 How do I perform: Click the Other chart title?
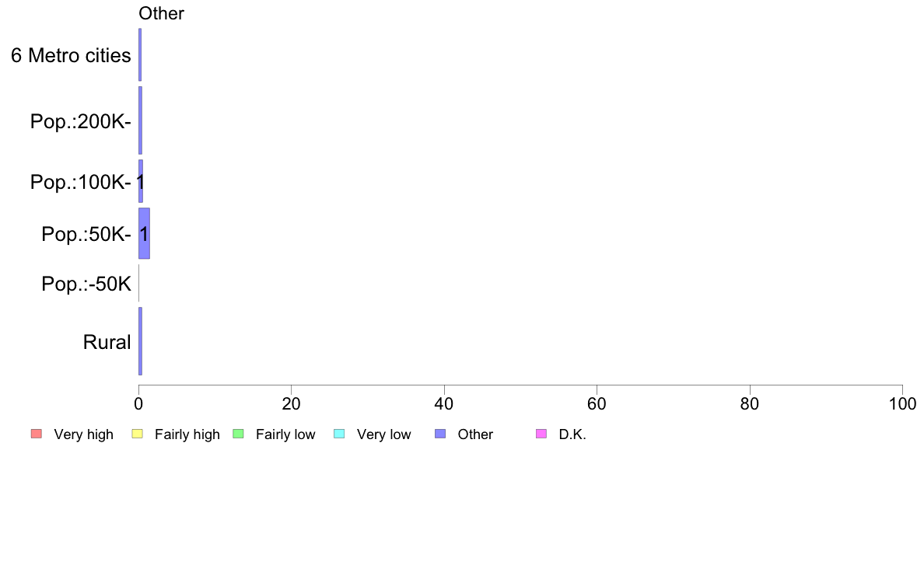tap(161, 13)
